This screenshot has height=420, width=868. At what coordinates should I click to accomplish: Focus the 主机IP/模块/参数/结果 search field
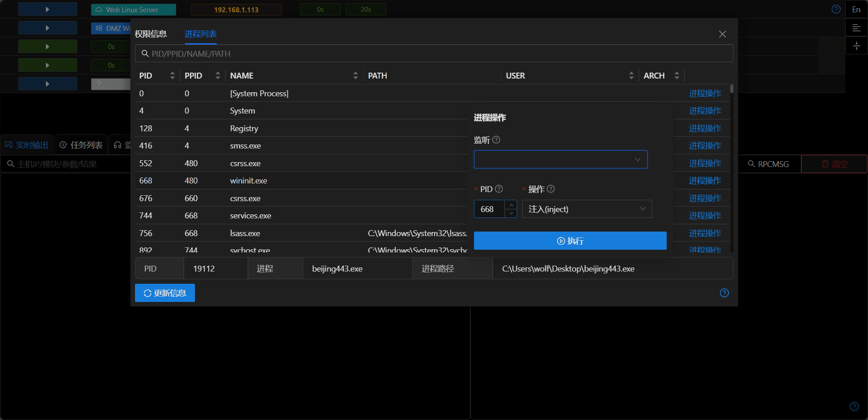(66, 164)
